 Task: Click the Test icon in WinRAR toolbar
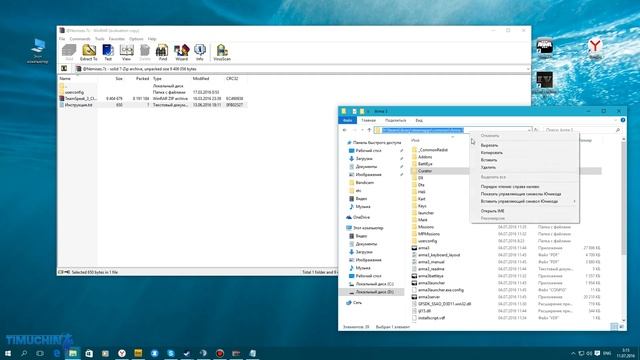tap(108, 52)
